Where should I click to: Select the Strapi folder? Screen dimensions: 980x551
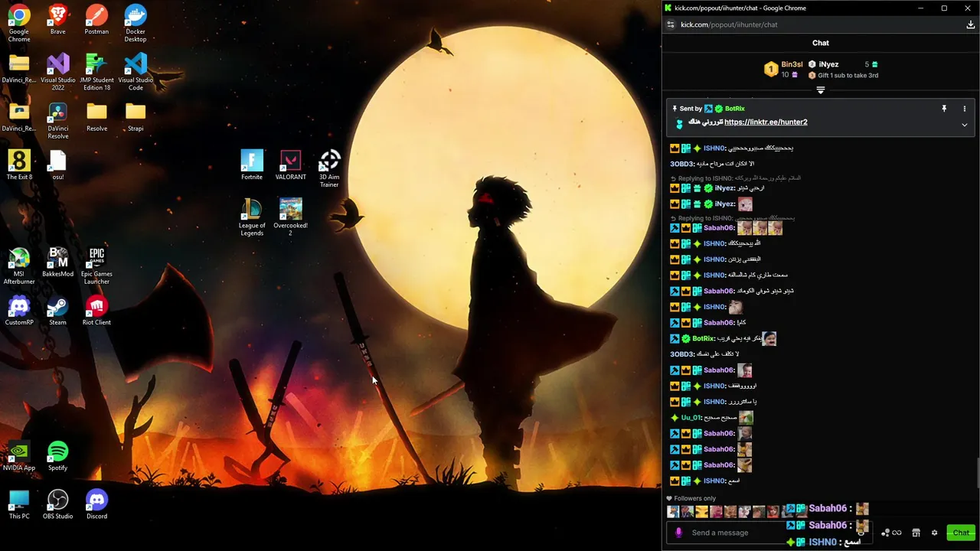pos(136,117)
